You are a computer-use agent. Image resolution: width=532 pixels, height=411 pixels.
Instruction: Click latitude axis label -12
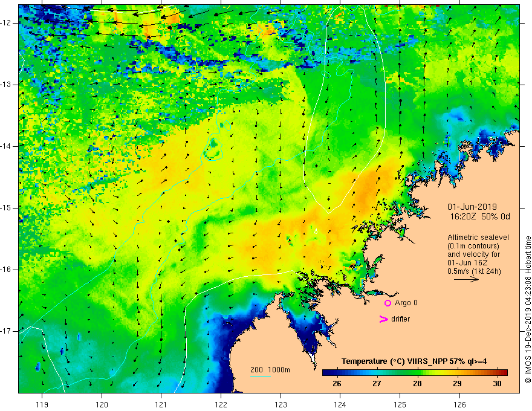7,23
